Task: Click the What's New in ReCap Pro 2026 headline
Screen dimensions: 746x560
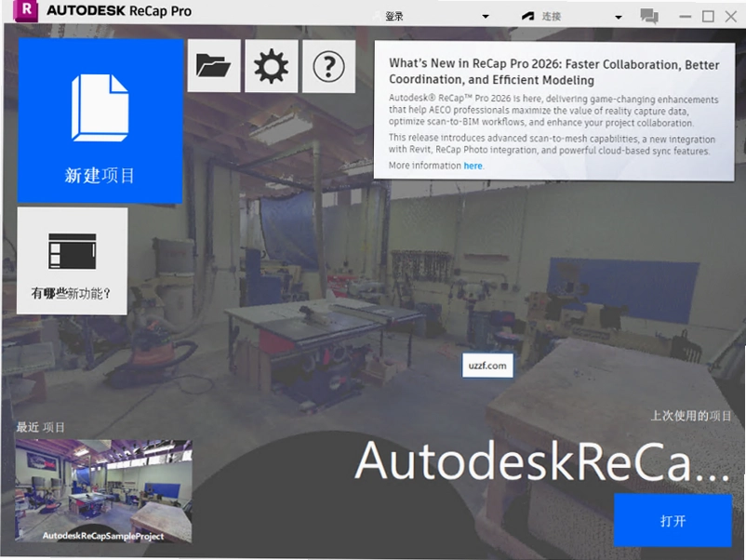Action: coord(553,72)
